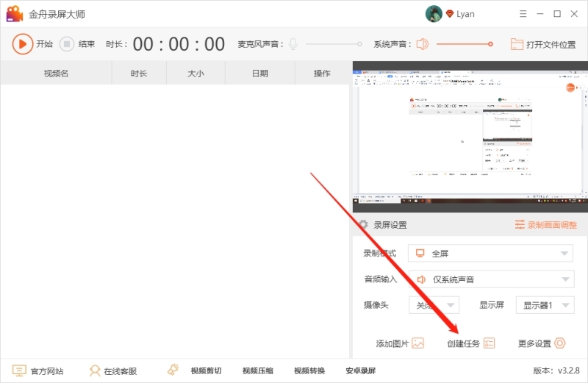Viewport: 588px width, 383px height.
Task: Open recording screen adjustment option
Action: (545, 225)
